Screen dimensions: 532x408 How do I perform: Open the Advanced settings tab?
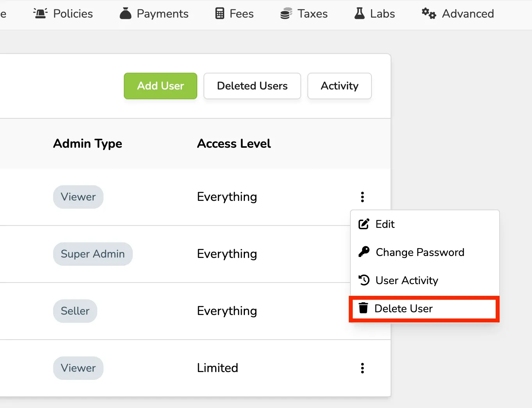pyautogui.click(x=458, y=14)
